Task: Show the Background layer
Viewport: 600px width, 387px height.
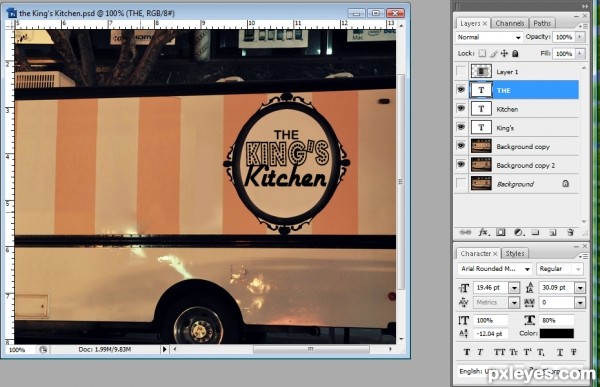Action: (461, 184)
